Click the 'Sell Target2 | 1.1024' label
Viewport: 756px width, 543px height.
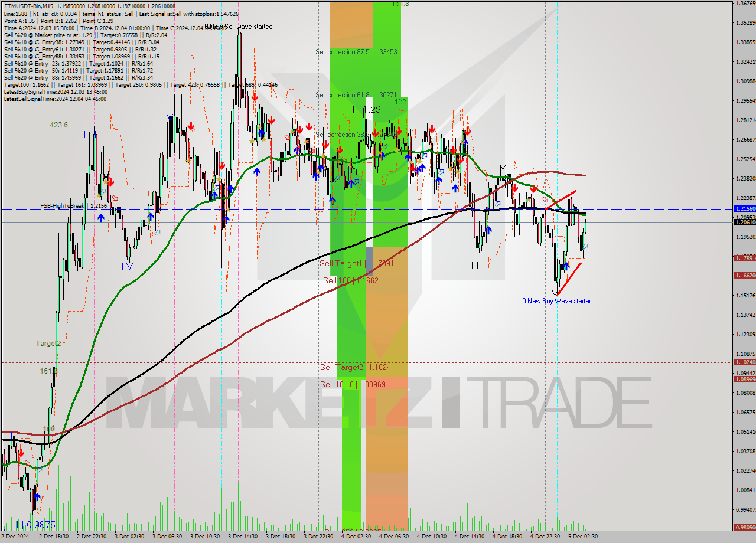pyautogui.click(x=356, y=367)
